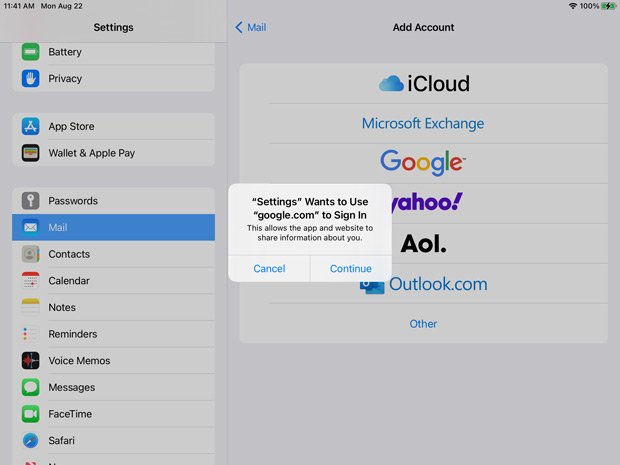Open Safari settings row
The width and height of the screenshot is (620, 465).
113,440
